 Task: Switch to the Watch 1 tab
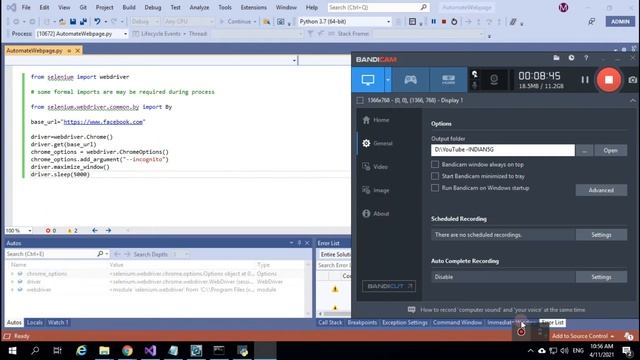click(58, 322)
